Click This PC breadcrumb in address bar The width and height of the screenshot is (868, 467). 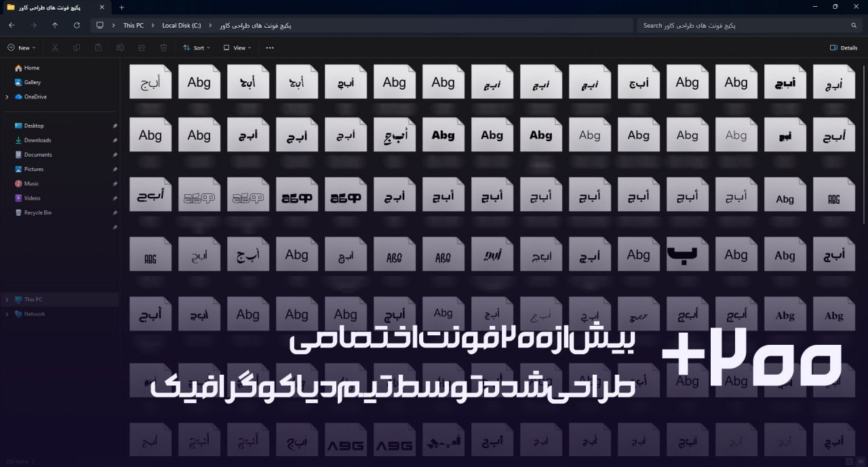pos(134,26)
